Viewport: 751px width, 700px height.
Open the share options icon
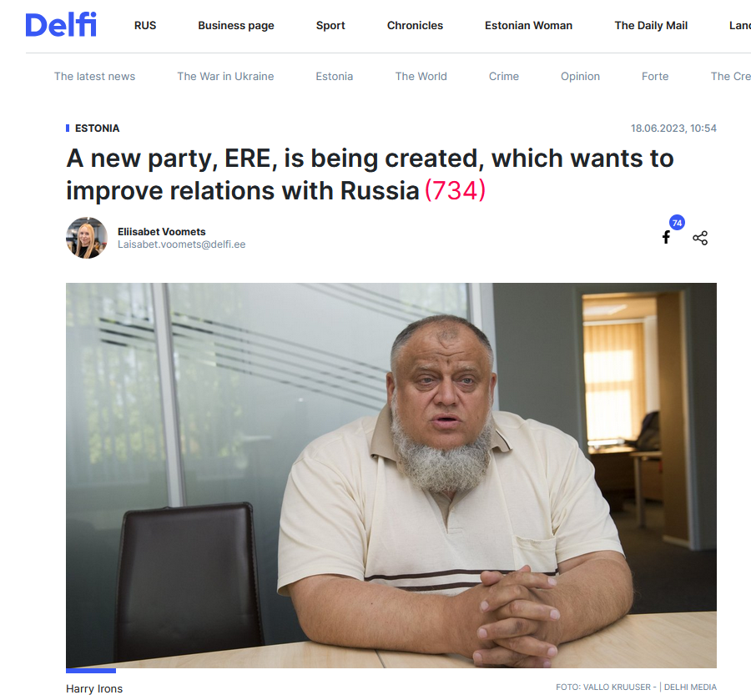tap(700, 238)
